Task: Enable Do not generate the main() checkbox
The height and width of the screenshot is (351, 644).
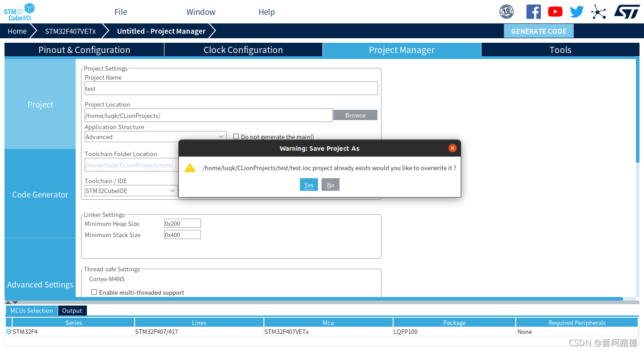Action: (236, 136)
